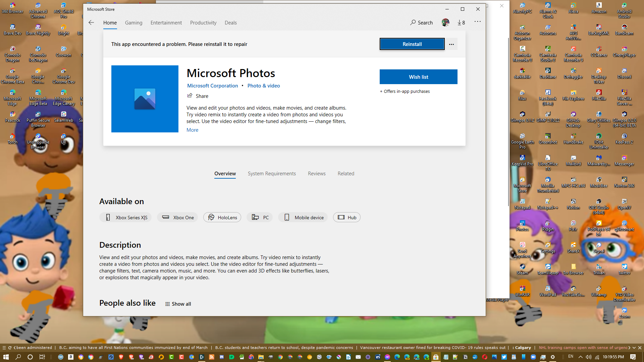Open taskbar Search magnifier
This screenshot has width=644, height=362.
coord(18,357)
